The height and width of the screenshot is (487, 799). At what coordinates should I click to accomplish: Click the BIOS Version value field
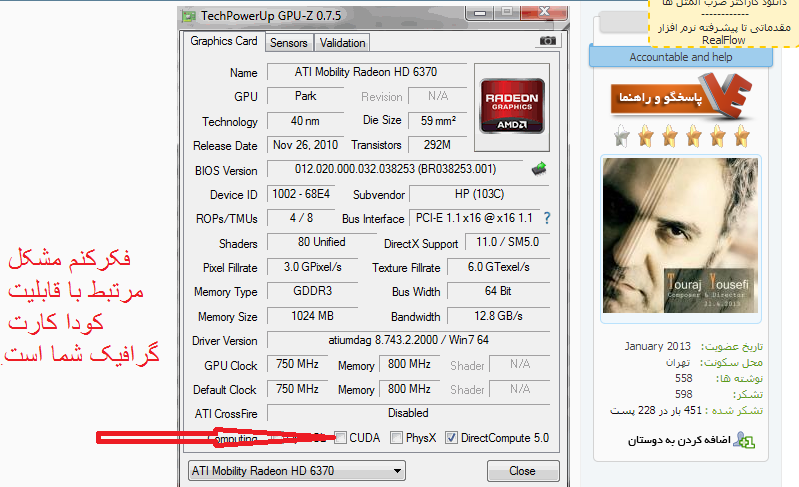pos(395,169)
